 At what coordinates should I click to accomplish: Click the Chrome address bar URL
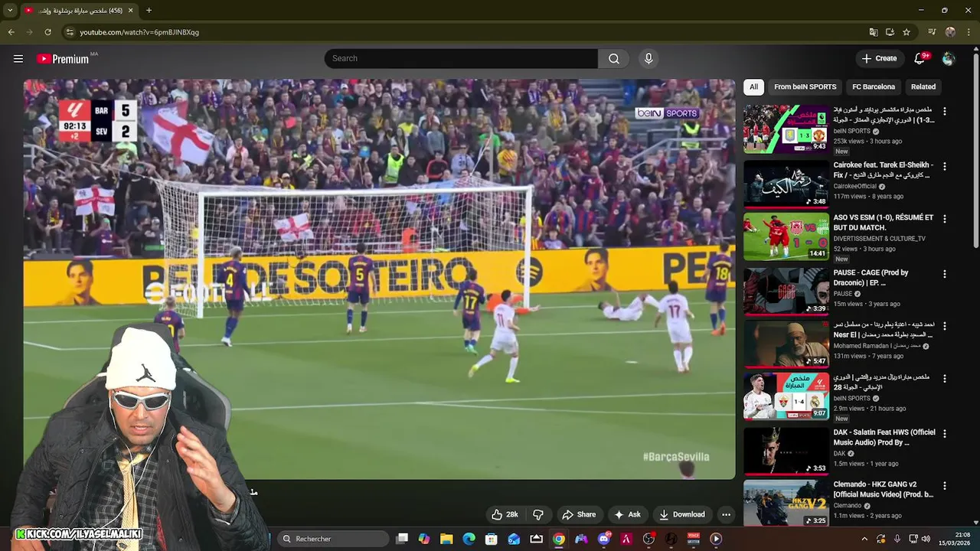[x=139, y=32]
